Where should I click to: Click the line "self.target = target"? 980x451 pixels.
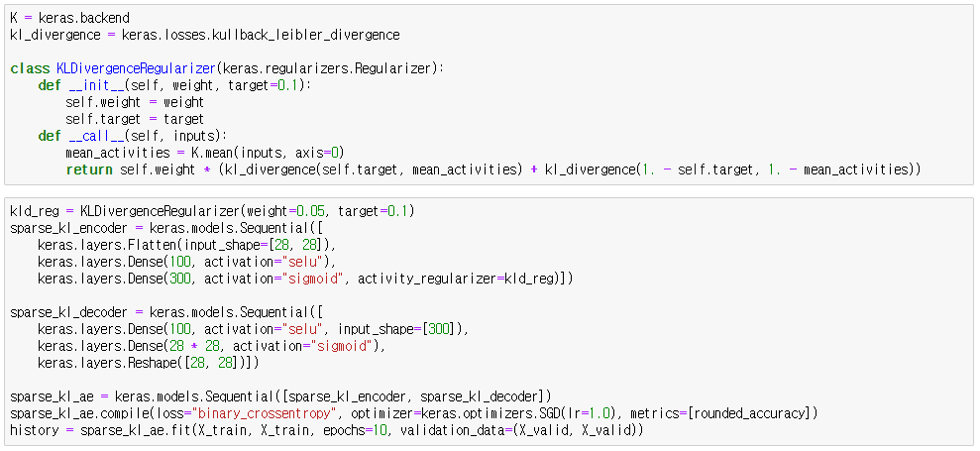[135, 120]
